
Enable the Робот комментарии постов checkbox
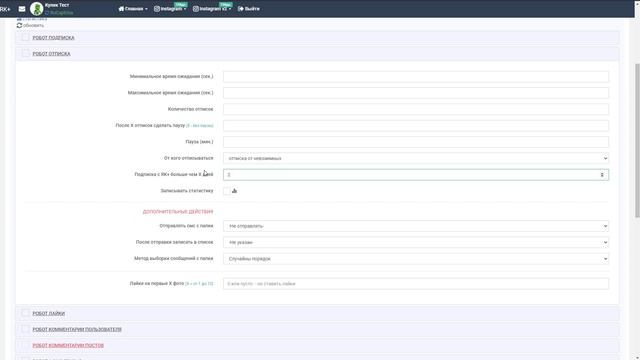[x=25, y=345]
